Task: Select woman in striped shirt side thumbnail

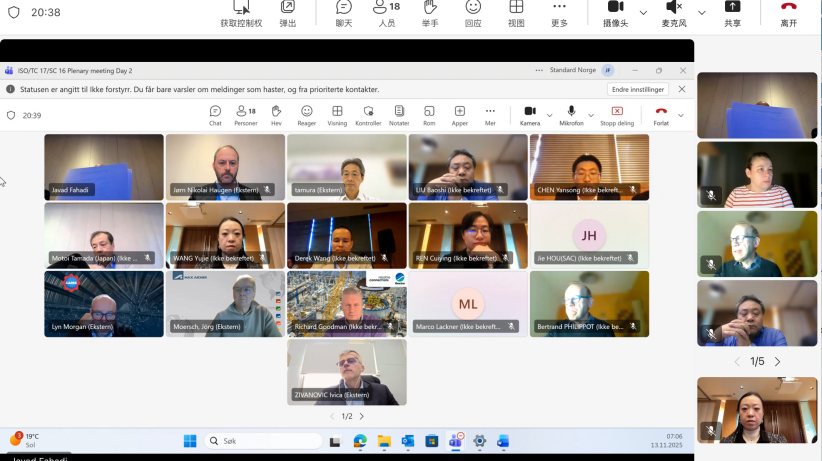Action: [757, 175]
